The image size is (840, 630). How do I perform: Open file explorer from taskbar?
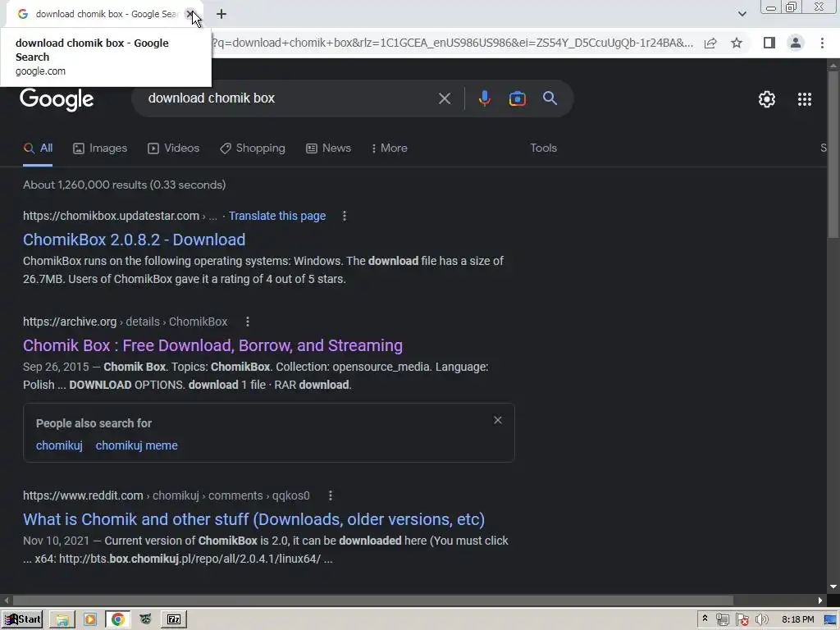pyautogui.click(x=62, y=620)
